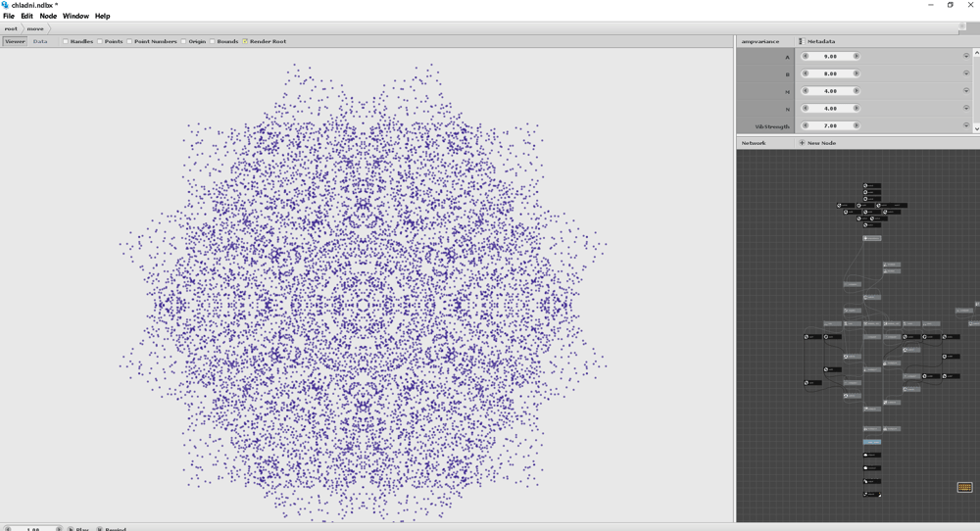
Task: Click the frame number field 1.00
Action: [33, 528]
